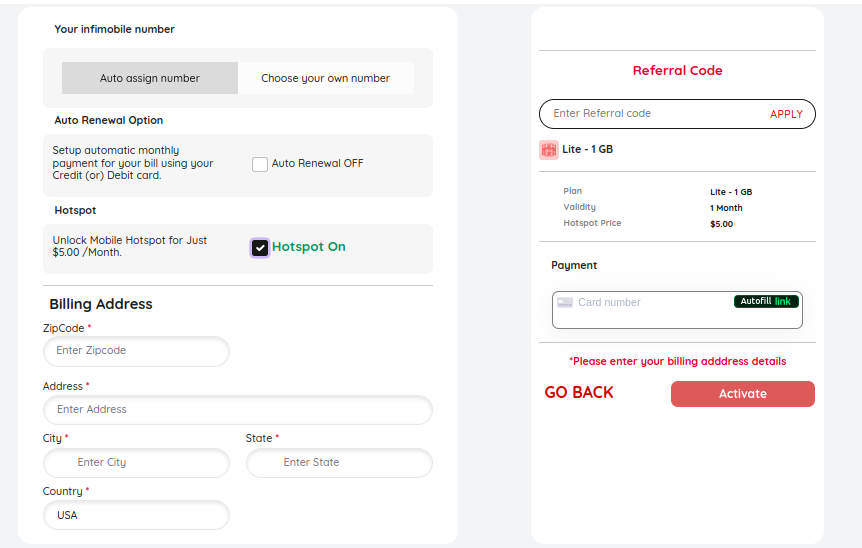Click the Lite 1 GB plan icon
This screenshot has height=548, width=862.
click(549, 150)
